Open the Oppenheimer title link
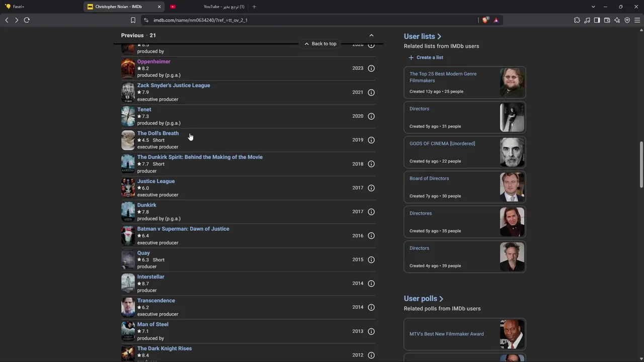The height and width of the screenshot is (362, 644). 154,61
